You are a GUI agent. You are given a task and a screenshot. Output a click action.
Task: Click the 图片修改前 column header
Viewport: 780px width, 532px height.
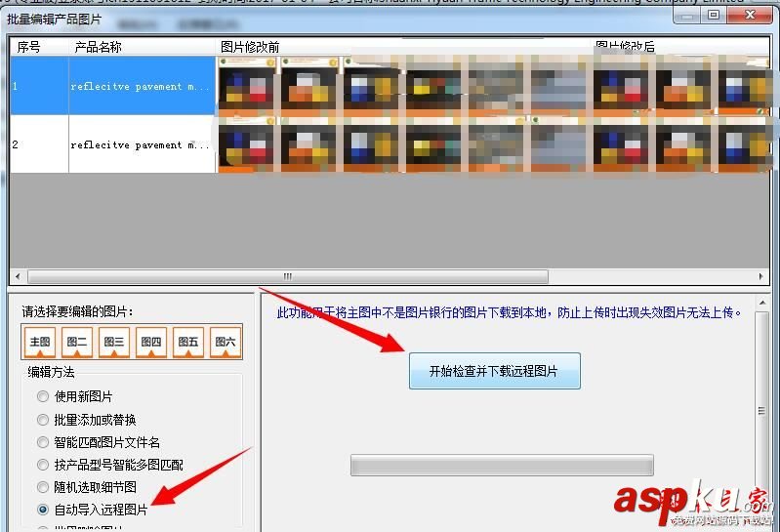(404, 47)
